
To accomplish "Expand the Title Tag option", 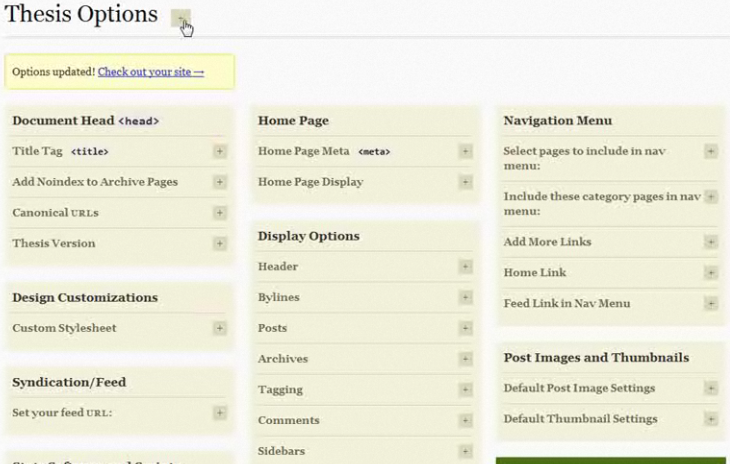I will (220, 151).
